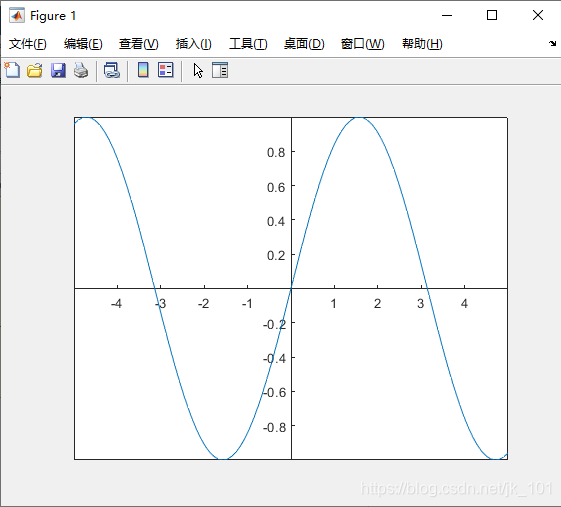Click the 4 x-axis tick label
This screenshot has height=507, width=561.
tap(464, 304)
